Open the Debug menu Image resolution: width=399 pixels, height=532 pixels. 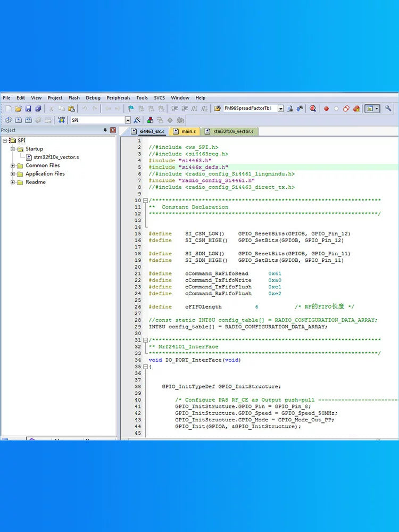coord(93,98)
